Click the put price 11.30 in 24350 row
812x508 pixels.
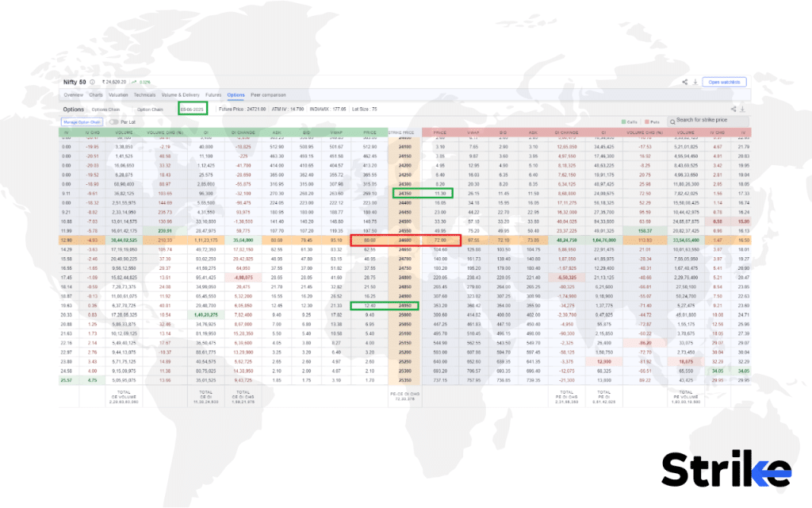coord(440,194)
